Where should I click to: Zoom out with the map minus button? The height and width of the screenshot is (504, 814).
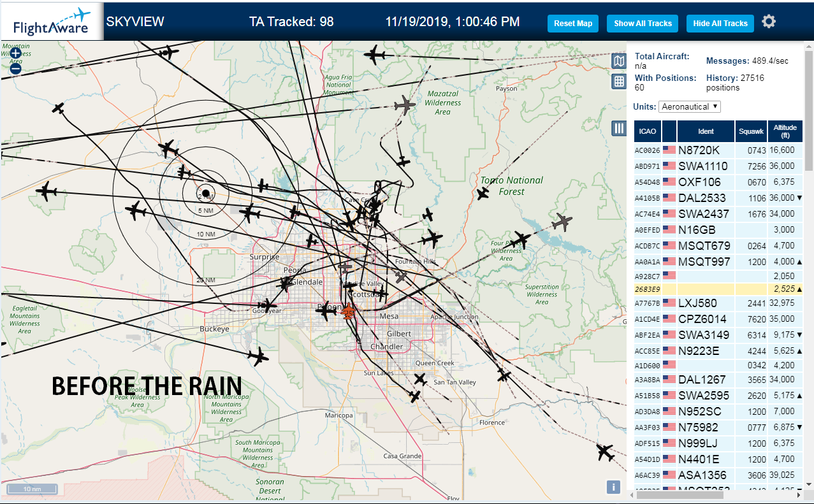coord(16,68)
